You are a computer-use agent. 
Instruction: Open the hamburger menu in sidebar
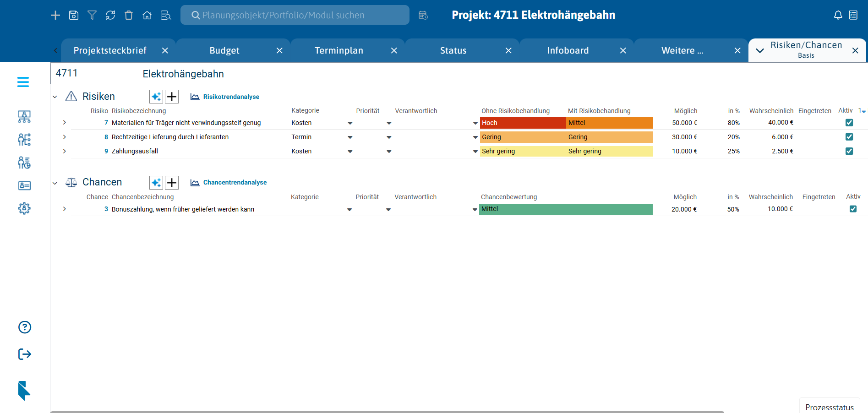point(23,82)
